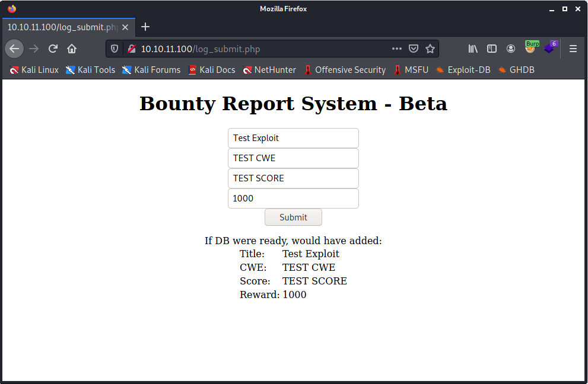Open the Exploit-DB bookmark
This screenshot has height=384, width=588.
(x=463, y=70)
